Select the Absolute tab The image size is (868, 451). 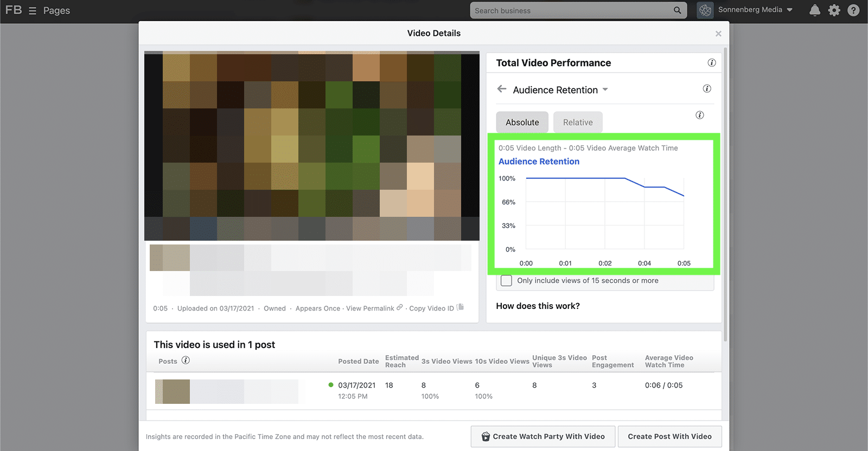coord(522,123)
